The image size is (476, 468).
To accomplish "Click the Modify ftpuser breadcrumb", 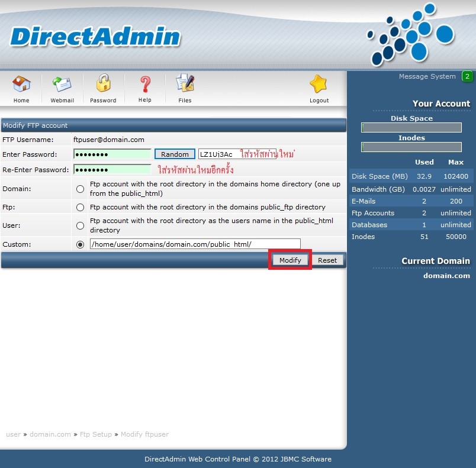I will click(x=145, y=434).
